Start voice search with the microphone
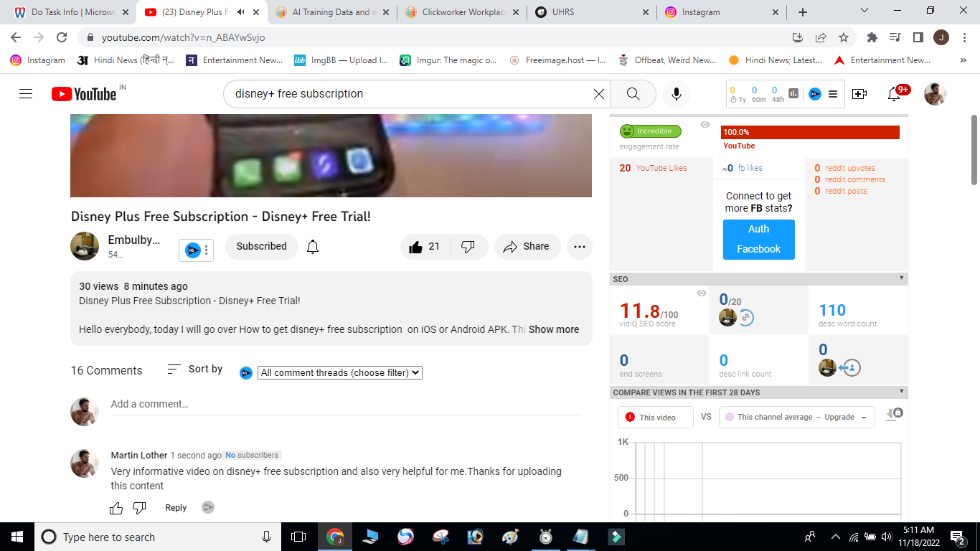Image resolution: width=980 pixels, height=551 pixels. point(676,94)
